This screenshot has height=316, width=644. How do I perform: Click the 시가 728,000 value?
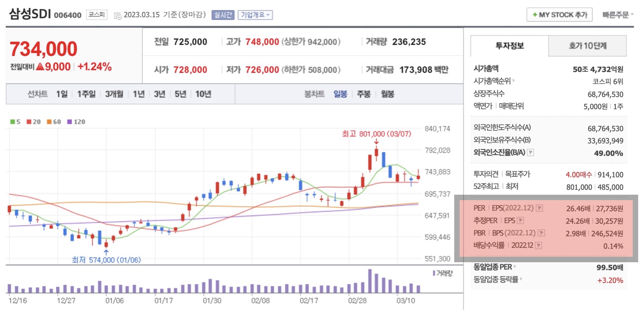pos(190,70)
